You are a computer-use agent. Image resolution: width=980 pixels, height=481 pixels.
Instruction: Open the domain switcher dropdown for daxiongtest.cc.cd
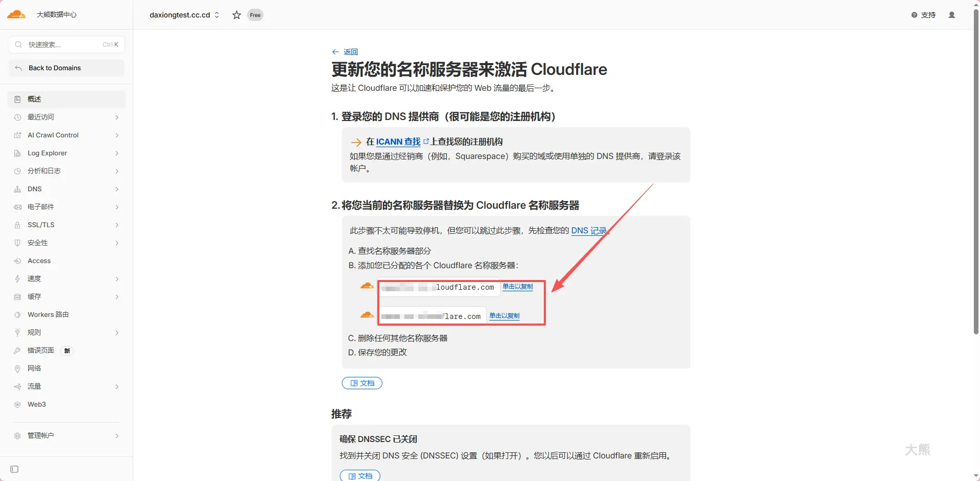click(216, 15)
